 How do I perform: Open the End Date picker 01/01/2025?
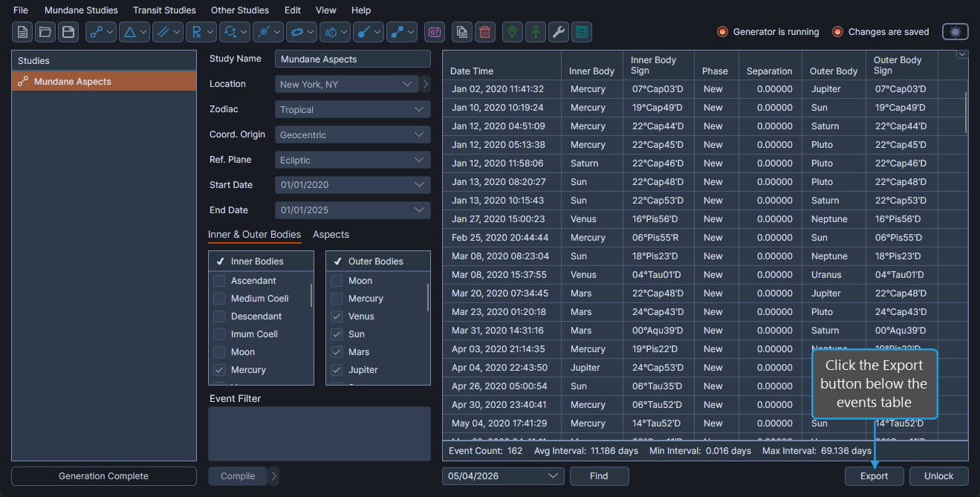(x=352, y=210)
